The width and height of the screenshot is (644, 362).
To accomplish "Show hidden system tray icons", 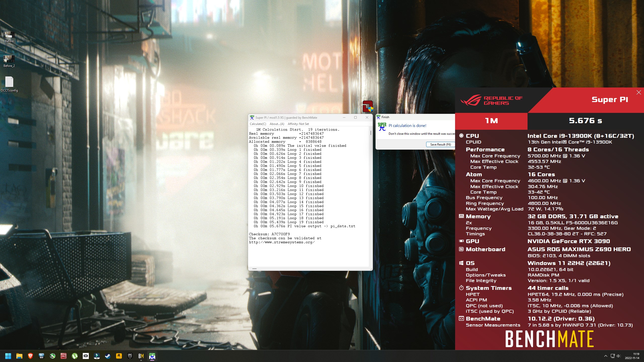I will (606, 356).
